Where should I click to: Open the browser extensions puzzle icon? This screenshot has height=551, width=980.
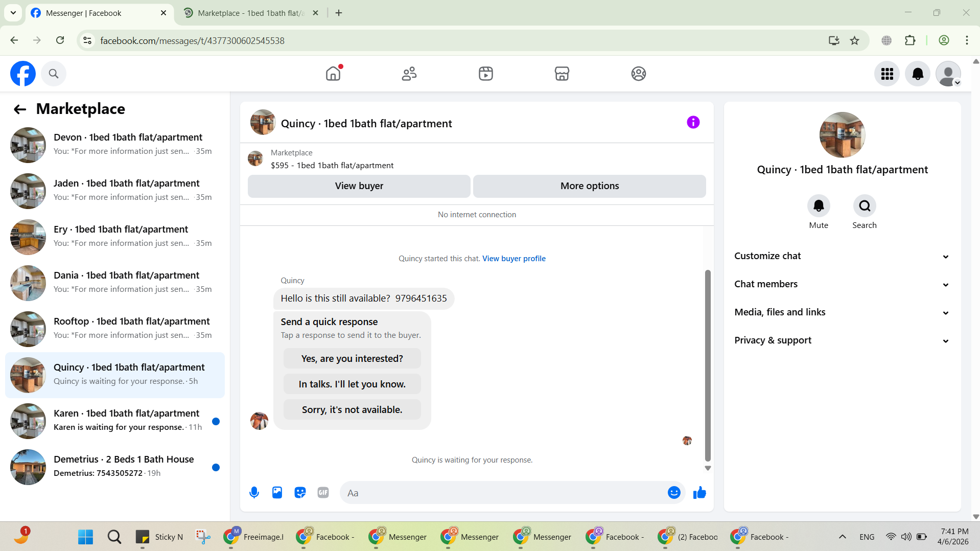(x=910, y=40)
